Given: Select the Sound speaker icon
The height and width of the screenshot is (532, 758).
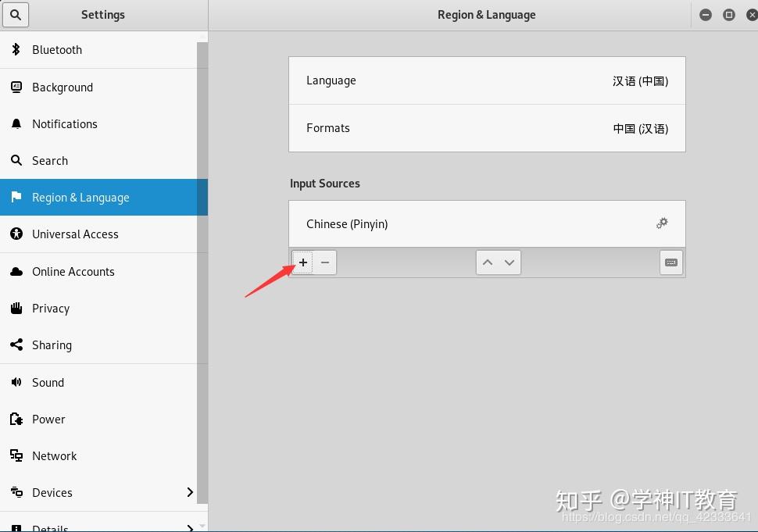Looking at the screenshot, I should click(x=16, y=382).
